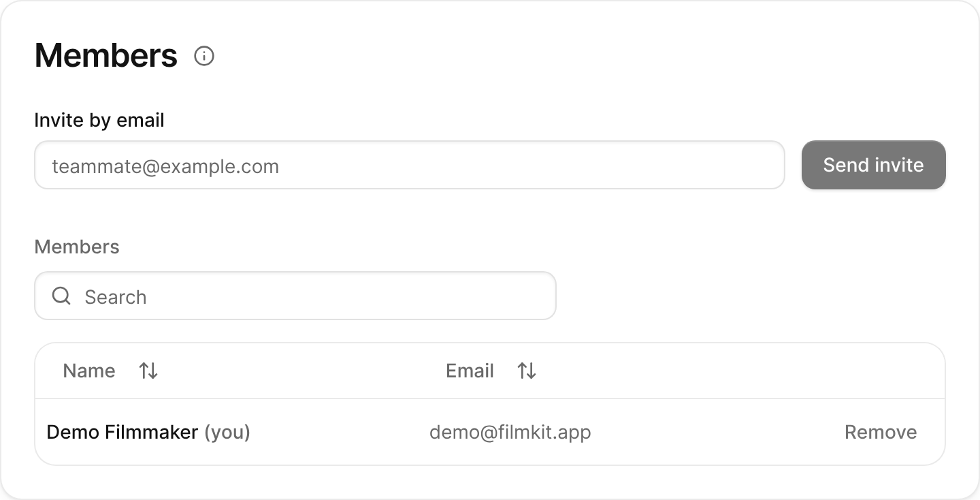This screenshot has height=500, width=980.
Task: Click the sort arrows next to Email
Action: [x=527, y=371]
